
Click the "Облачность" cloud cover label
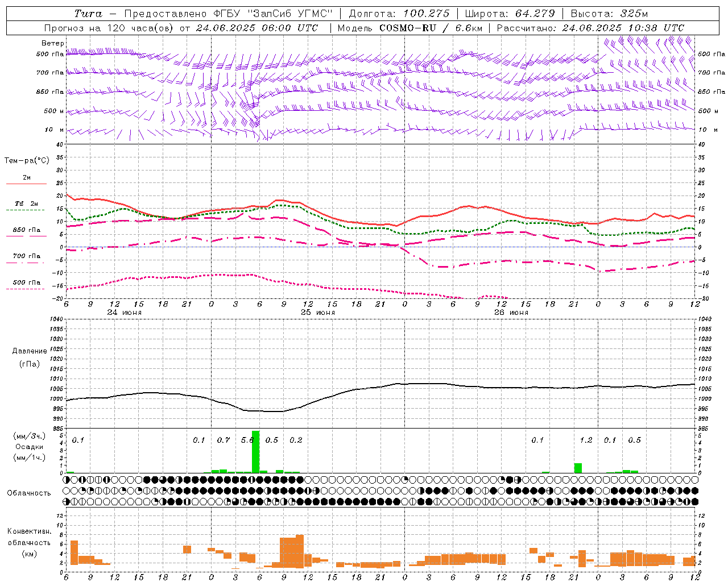point(29,493)
